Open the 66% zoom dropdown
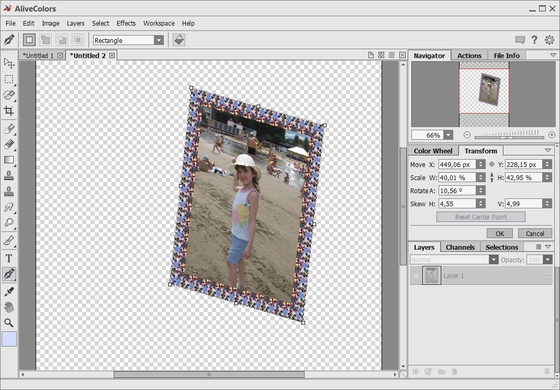Screen dimensions: 560x390 [x=448, y=135]
